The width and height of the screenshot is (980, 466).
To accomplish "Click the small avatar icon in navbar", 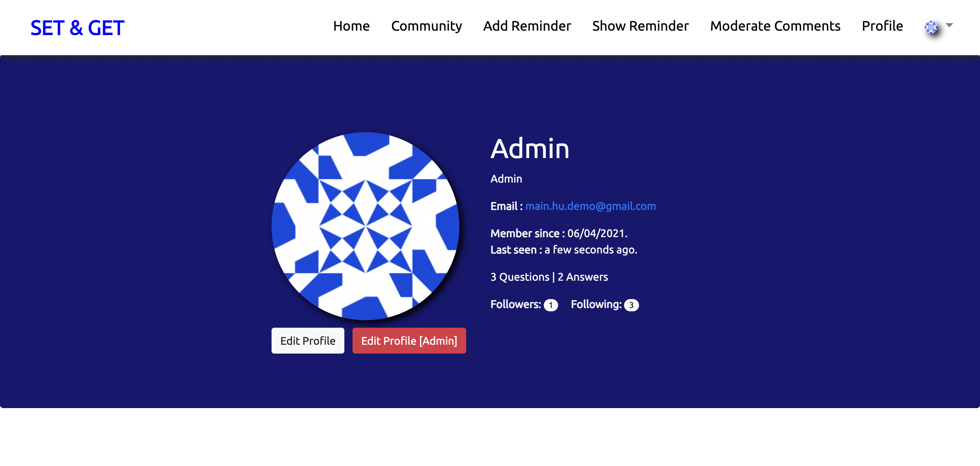I will pos(931,27).
